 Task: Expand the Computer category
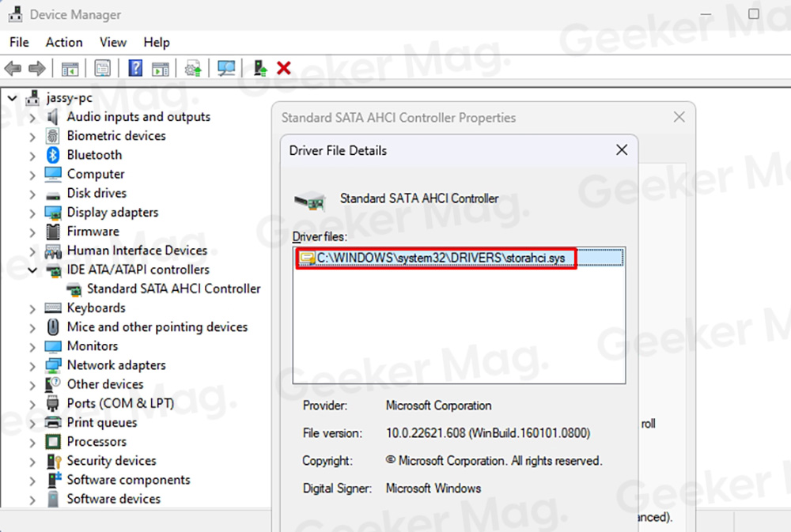(x=32, y=175)
